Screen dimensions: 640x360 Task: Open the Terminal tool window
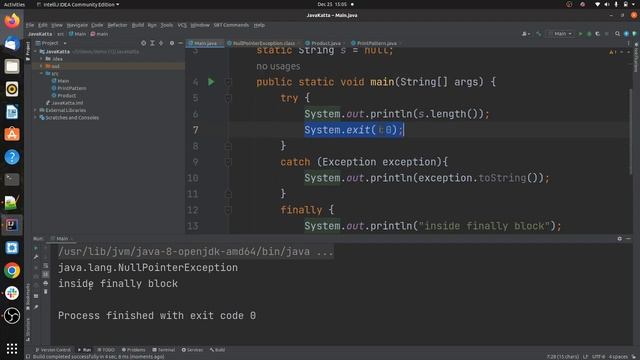(163, 350)
